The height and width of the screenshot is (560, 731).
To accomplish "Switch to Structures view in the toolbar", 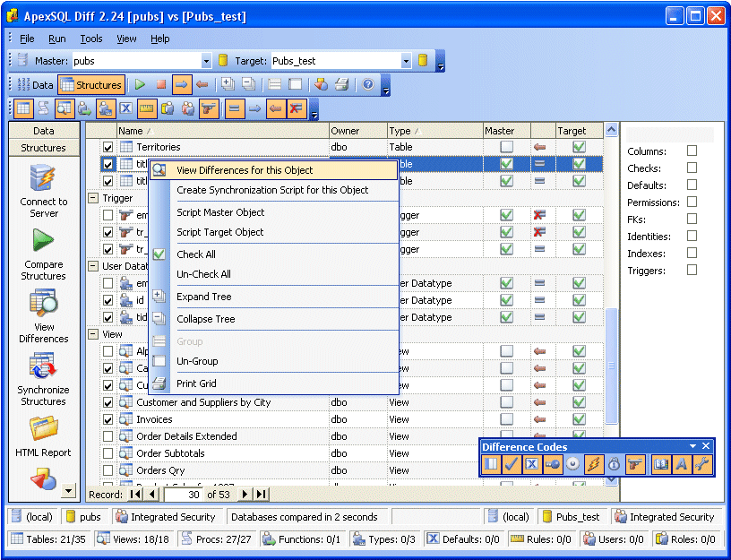I will pyautogui.click(x=91, y=85).
